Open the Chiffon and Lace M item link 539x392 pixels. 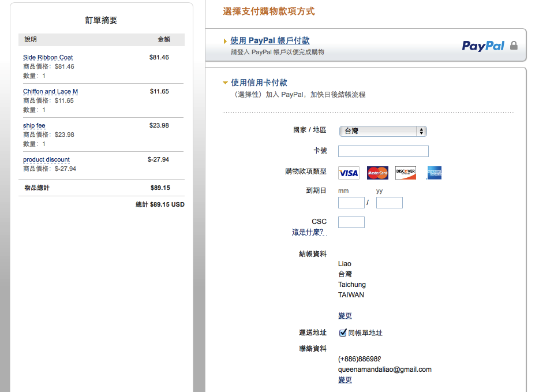(x=51, y=91)
